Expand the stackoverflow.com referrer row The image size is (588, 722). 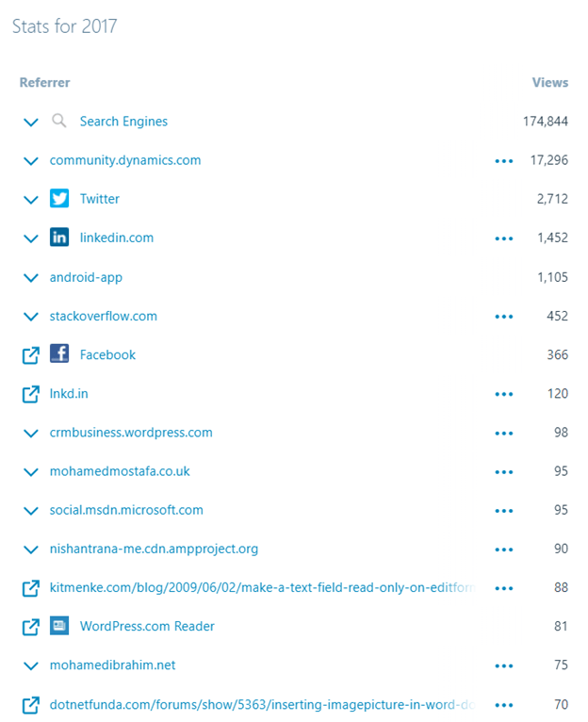click(x=30, y=317)
